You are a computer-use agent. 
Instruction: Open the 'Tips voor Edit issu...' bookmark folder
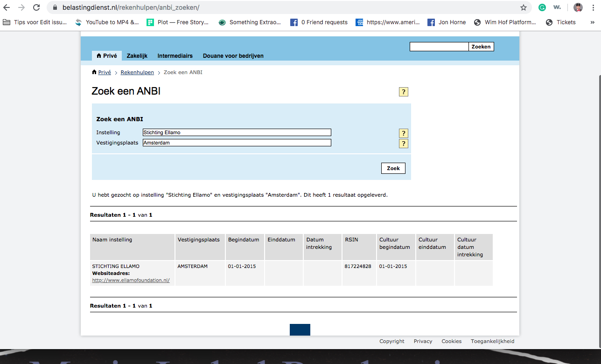click(x=35, y=22)
